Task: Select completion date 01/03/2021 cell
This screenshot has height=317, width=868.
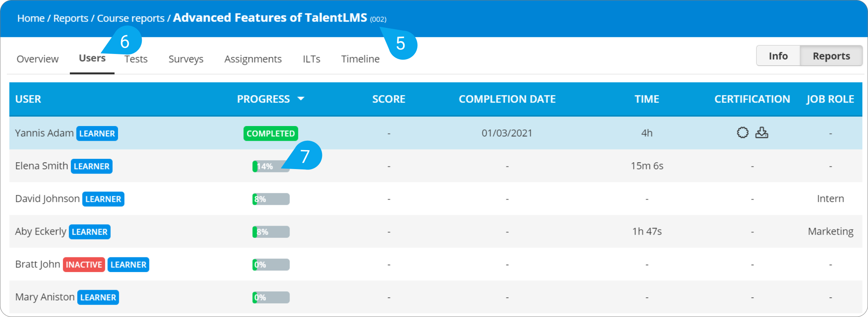Action: point(507,133)
